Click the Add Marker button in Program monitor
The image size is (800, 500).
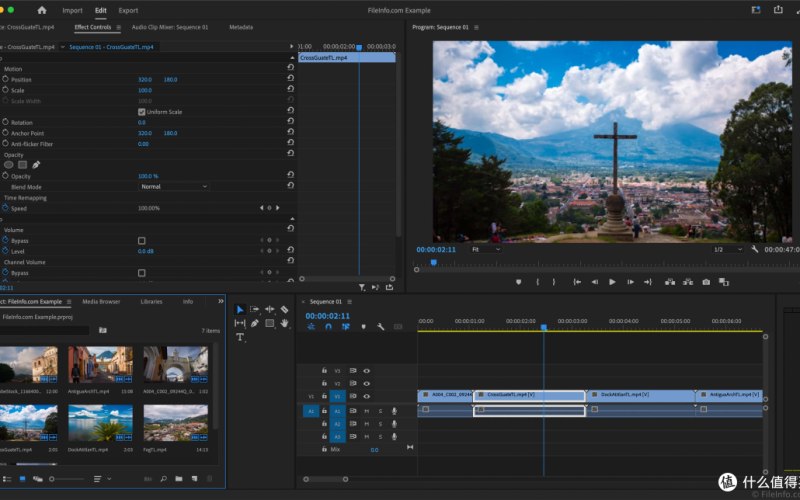tap(518, 282)
